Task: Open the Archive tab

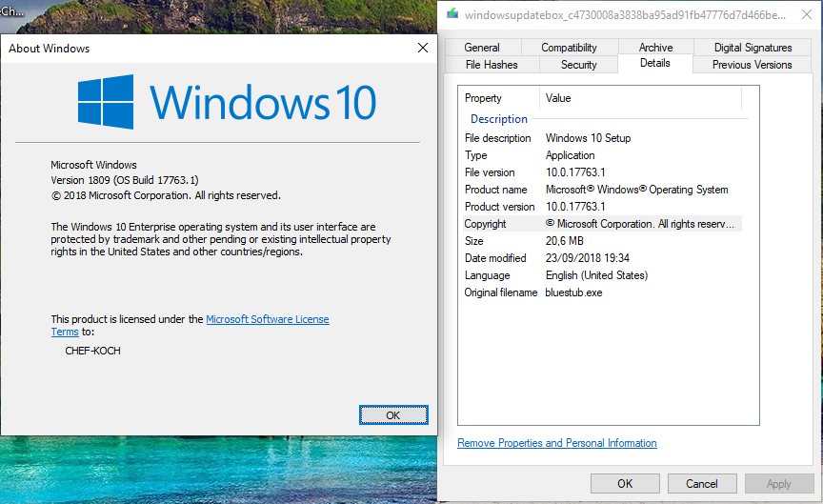Action: click(655, 48)
